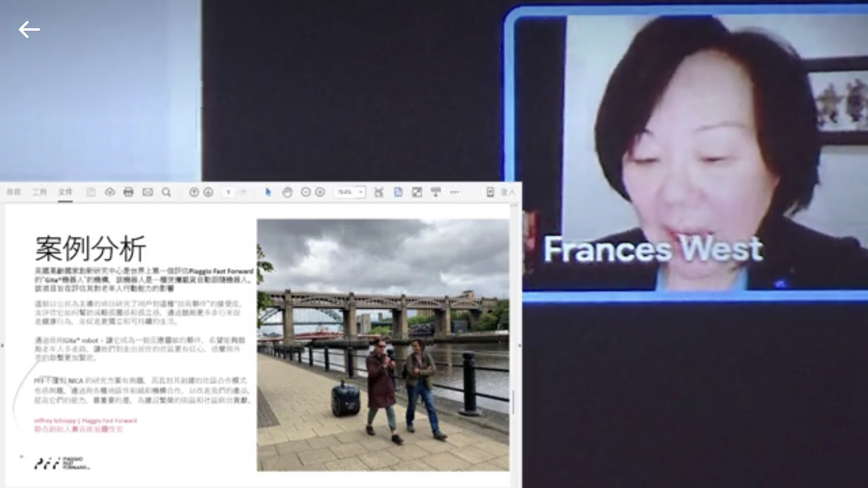Go to next page with down arrow

pyautogui.click(x=208, y=192)
